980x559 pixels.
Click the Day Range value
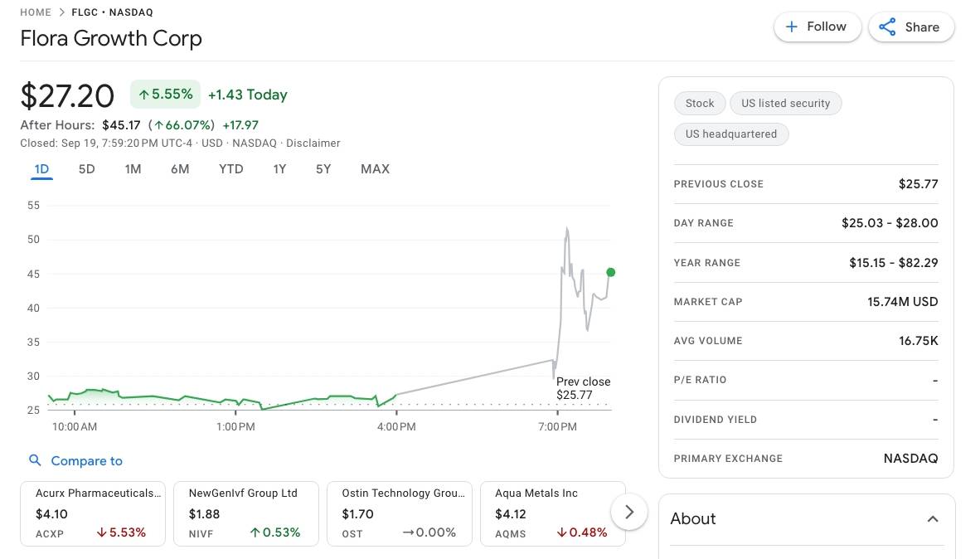click(890, 223)
